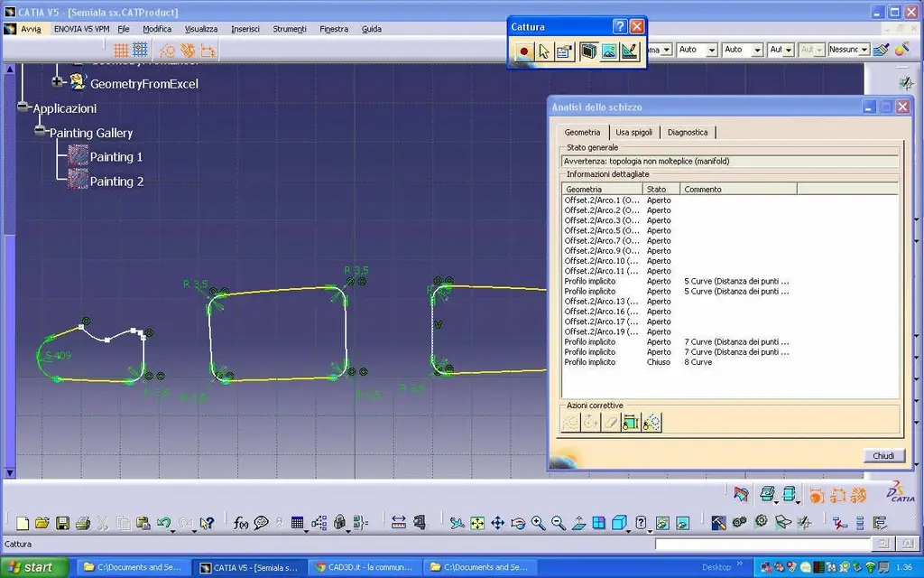This screenshot has height=578, width=924.
Task: Choose screen mode icon in Cattura
Action: pos(588,51)
